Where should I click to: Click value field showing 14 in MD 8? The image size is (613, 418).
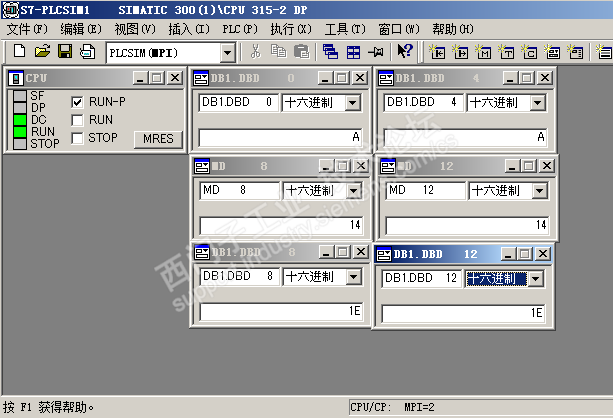pos(281,226)
